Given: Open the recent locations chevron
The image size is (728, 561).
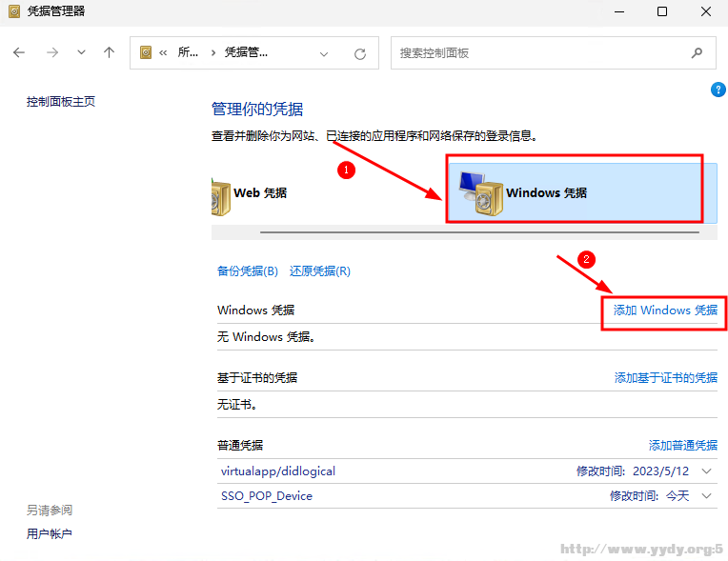Looking at the screenshot, I should 81,52.
